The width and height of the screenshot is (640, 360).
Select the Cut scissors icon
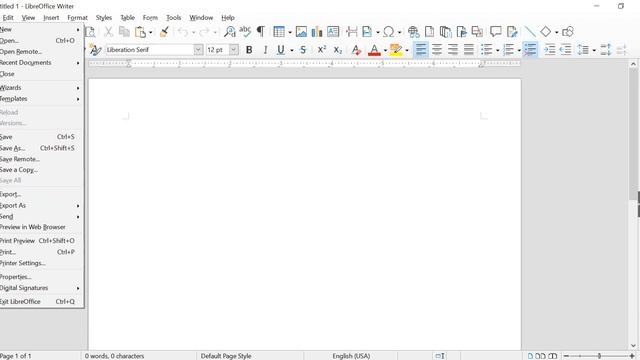pyautogui.click(x=108, y=32)
